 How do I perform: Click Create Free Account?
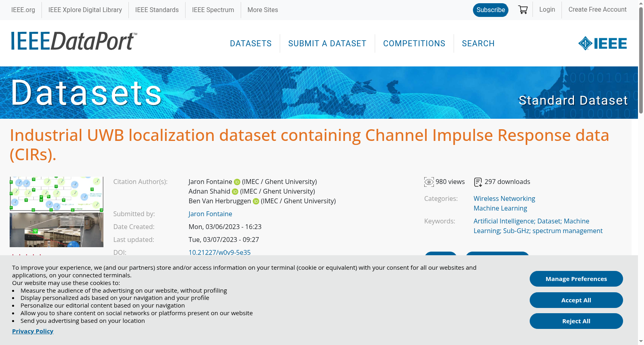[x=597, y=10]
